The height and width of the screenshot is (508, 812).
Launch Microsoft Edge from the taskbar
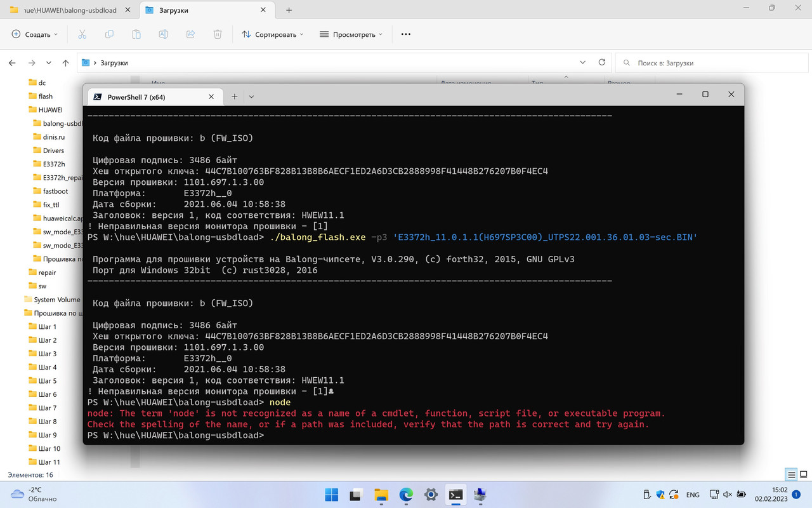(406, 495)
